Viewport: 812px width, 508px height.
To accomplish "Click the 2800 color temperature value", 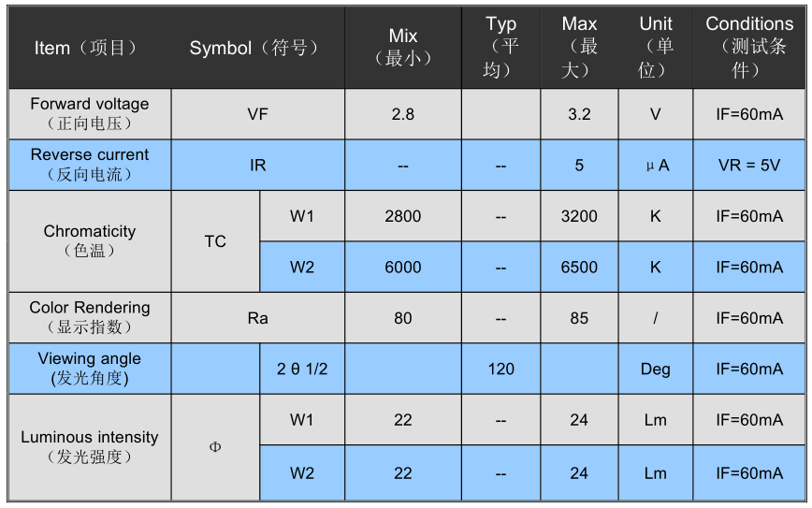I will click(x=402, y=216).
